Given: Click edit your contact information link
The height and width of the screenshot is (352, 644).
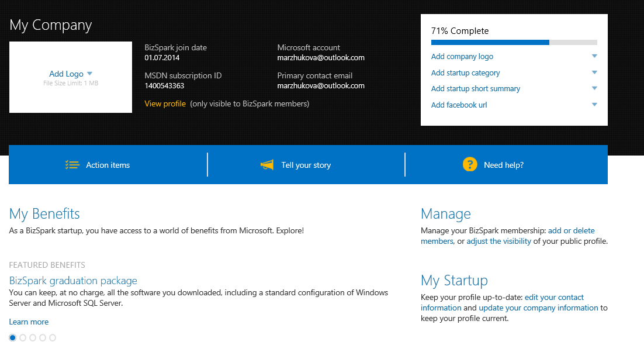Looking at the screenshot, I should pos(554,297).
